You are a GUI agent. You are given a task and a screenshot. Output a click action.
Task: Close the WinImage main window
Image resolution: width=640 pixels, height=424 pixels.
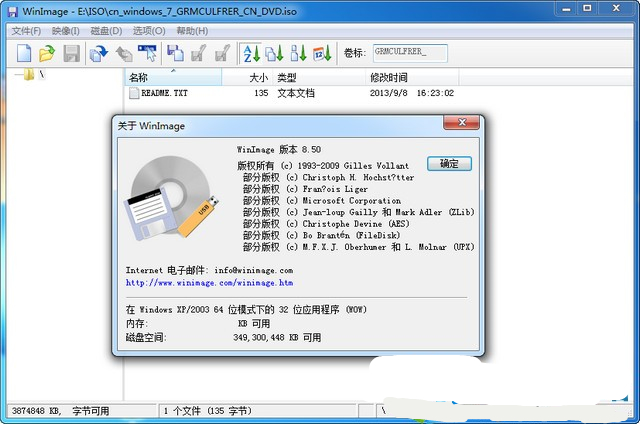pyautogui.click(x=616, y=8)
